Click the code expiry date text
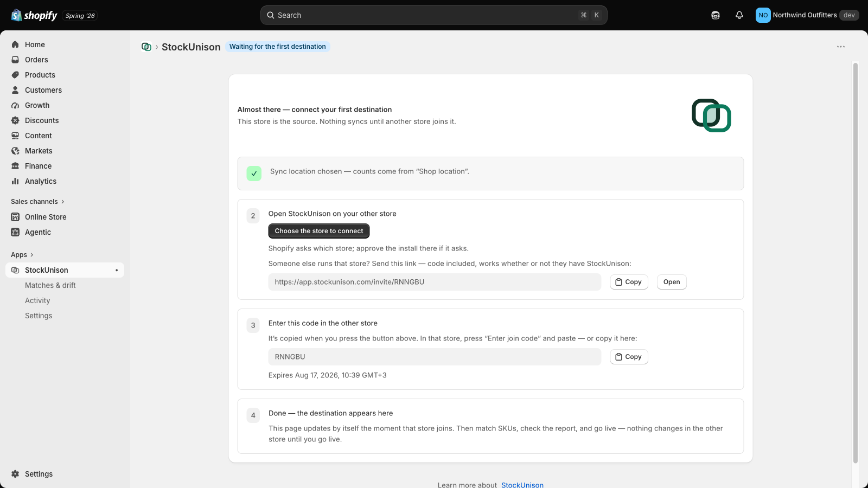Viewport: 868px width, 488px height. [x=328, y=375]
